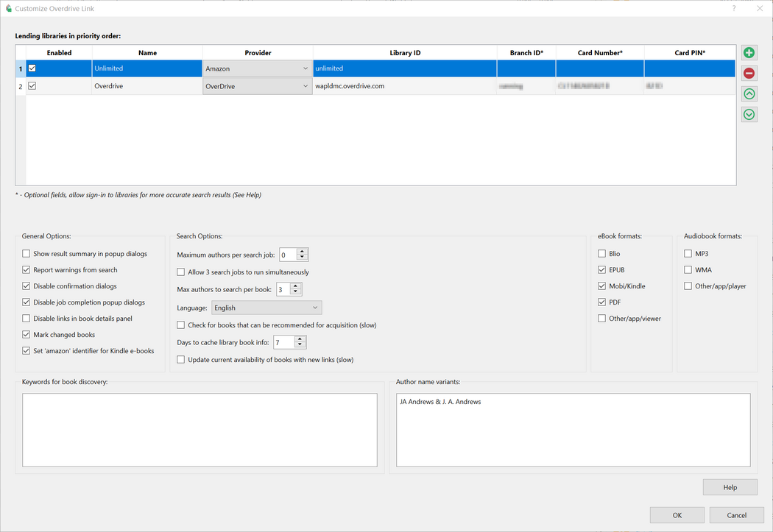Decrease Days to cache library book info
773x532 pixels.
300,345
